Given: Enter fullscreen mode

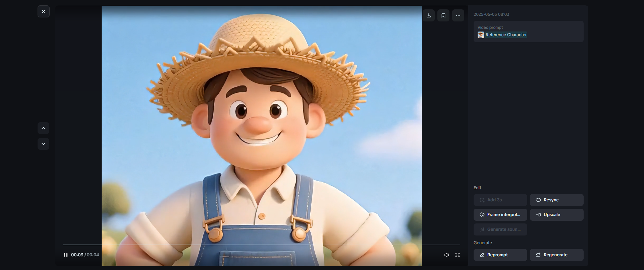Looking at the screenshot, I should tap(458, 255).
